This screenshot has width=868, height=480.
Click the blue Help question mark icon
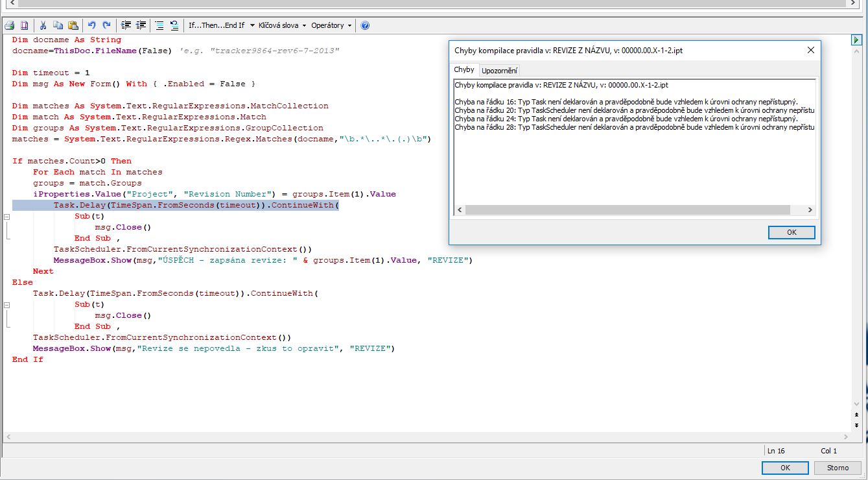click(365, 26)
